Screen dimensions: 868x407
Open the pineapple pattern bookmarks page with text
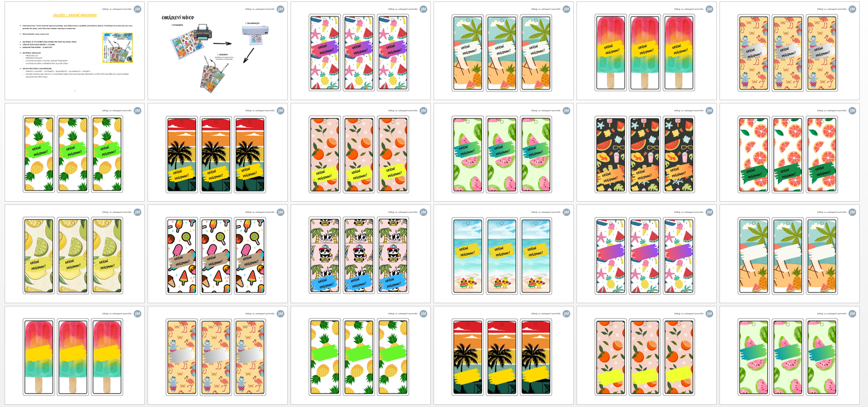pos(75,152)
